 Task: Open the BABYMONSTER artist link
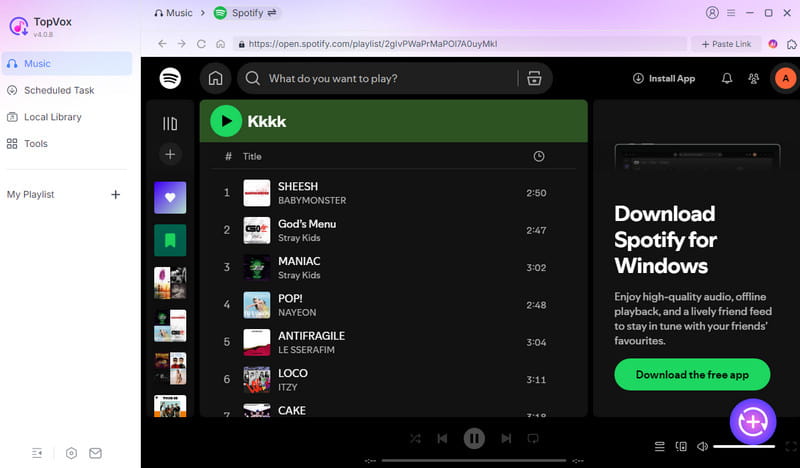[312, 201]
